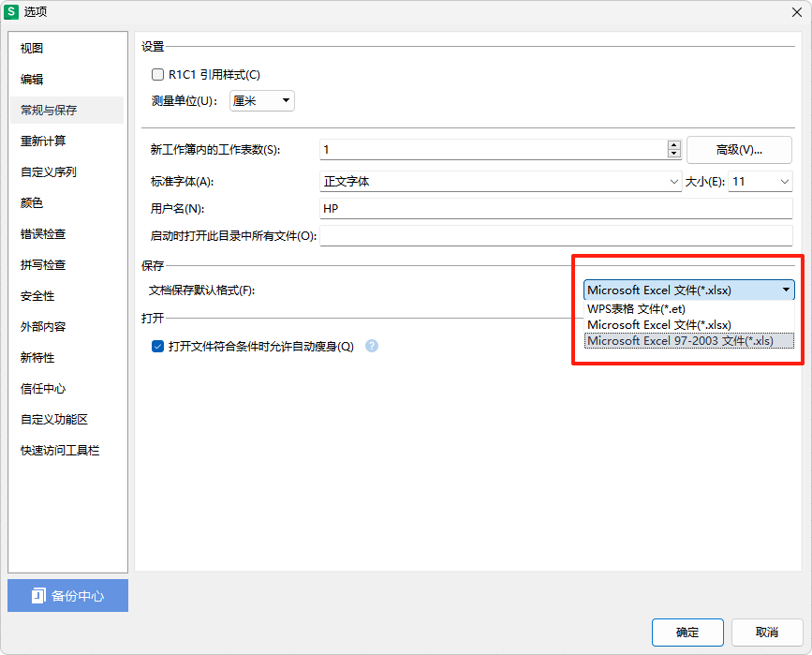The image size is (812, 655).
Task: Close the 选项 dialog window
Action: point(797,12)
